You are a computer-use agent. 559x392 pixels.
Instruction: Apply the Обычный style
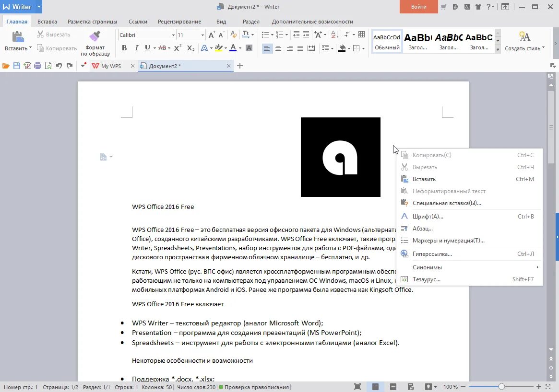click(x=387, y=41)
